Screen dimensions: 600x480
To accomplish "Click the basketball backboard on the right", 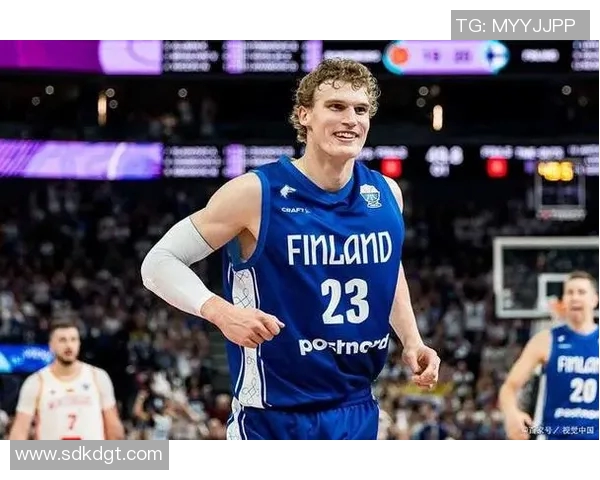I will click(544, 277).
